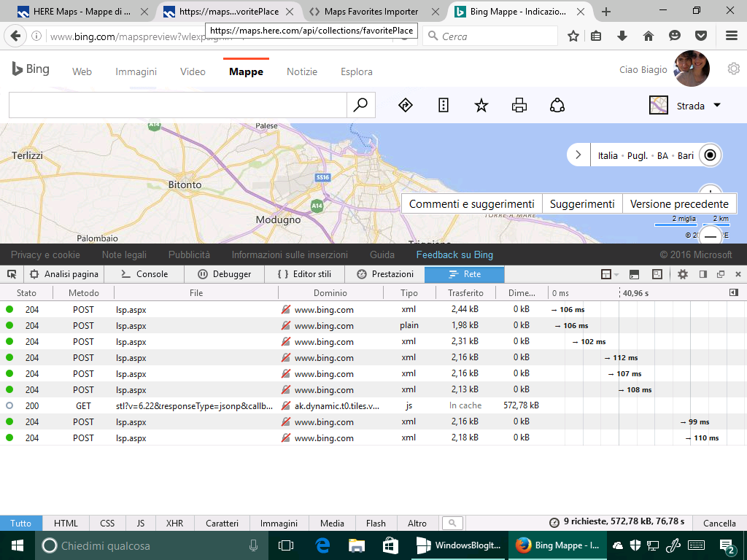Click the Pocket icon in Firefox toolbar

(x=701, y=36)
